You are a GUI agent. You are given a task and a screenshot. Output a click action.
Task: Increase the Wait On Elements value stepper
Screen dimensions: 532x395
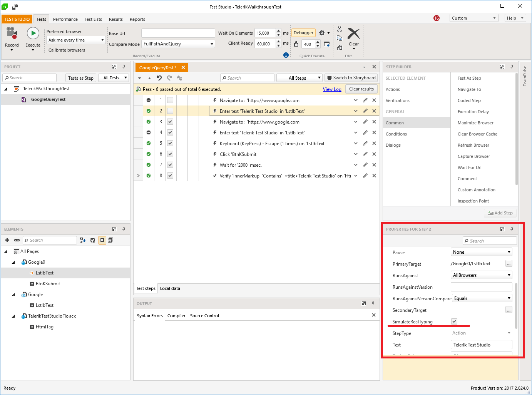coord(279,31)
